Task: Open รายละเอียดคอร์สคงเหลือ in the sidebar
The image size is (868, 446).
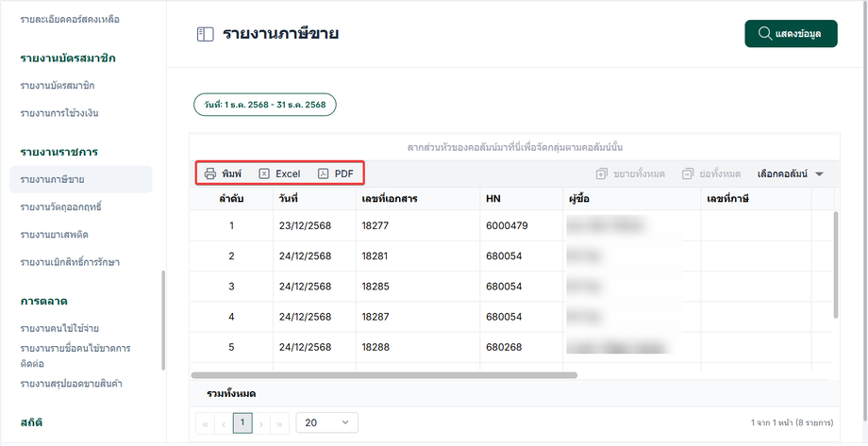Action: pyautogui.click(x=70, y=20)
